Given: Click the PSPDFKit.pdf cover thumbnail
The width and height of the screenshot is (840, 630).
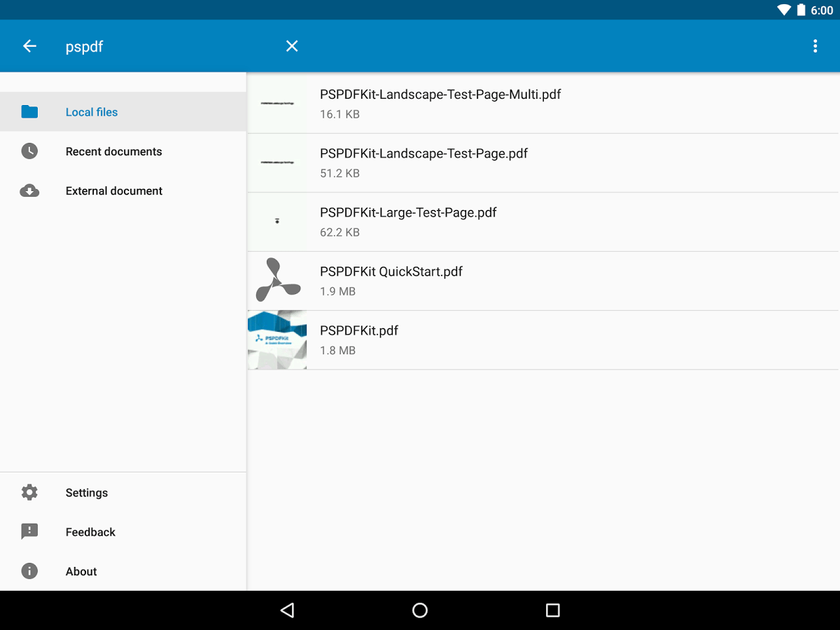Looking at the screenshot, I should point(277,340).
